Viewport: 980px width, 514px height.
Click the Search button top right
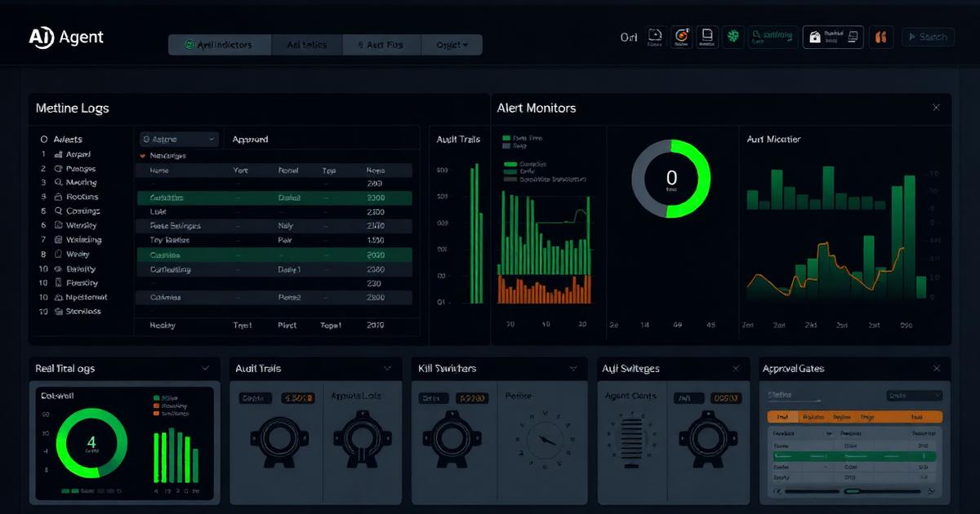928,37
